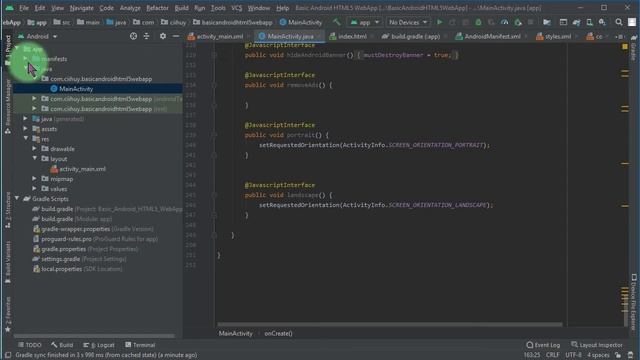This screenshot has height=360, width=640.
Task: Expand the assets folder
Action: pos(26,129)
